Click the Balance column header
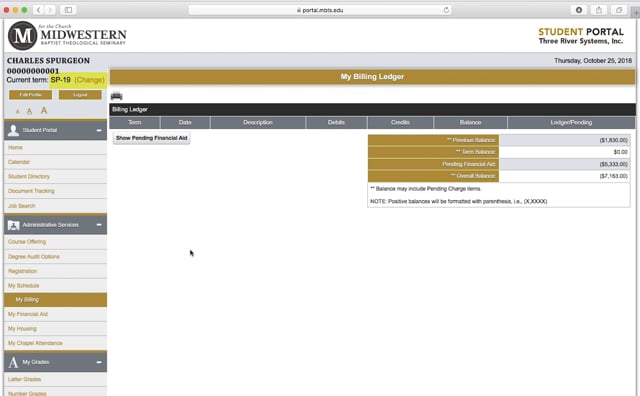This screenshot has height=396, width=640. (471, 122)
